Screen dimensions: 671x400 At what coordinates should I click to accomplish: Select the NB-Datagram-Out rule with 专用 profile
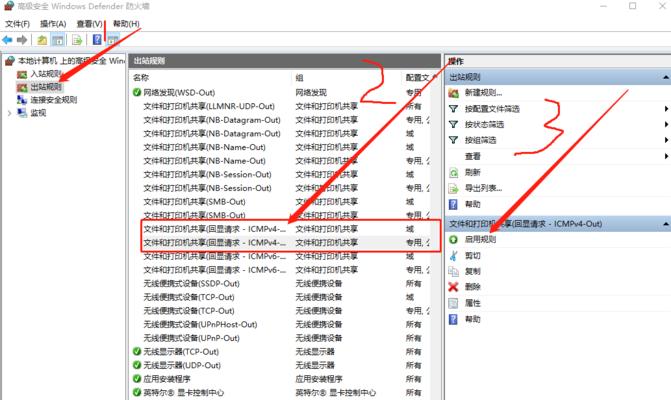212,120
